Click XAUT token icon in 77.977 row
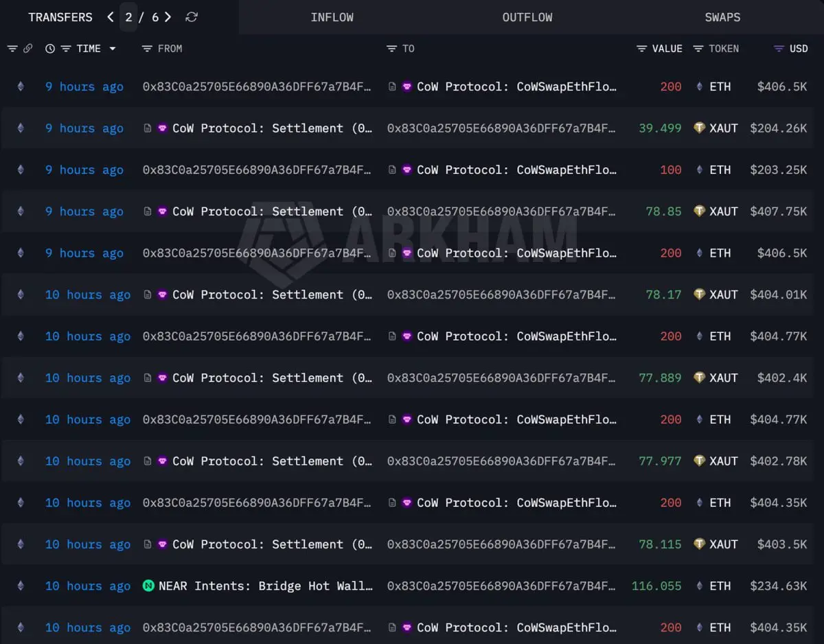The image size is (824, 644). pos(700,461)
